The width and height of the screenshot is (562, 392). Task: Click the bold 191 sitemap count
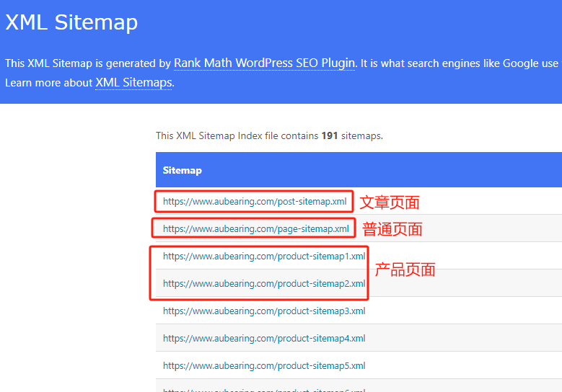coord(330,136)
